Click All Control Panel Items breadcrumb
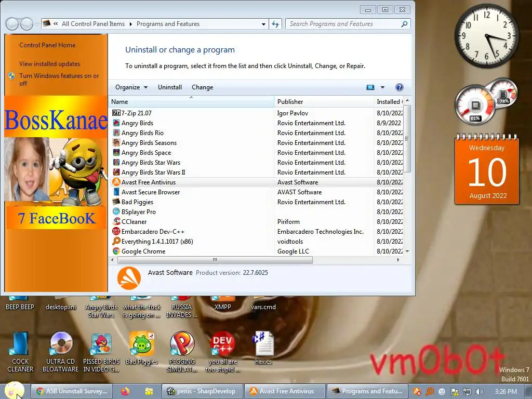Viewport: 532px width, 399px height. (x=94, y=24)
